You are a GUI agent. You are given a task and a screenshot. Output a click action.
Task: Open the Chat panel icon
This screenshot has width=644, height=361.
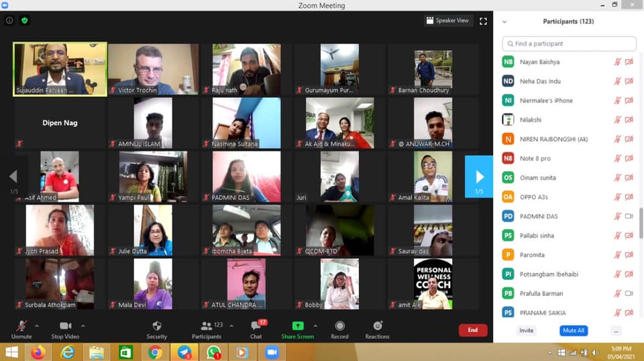tap(256, 326)
